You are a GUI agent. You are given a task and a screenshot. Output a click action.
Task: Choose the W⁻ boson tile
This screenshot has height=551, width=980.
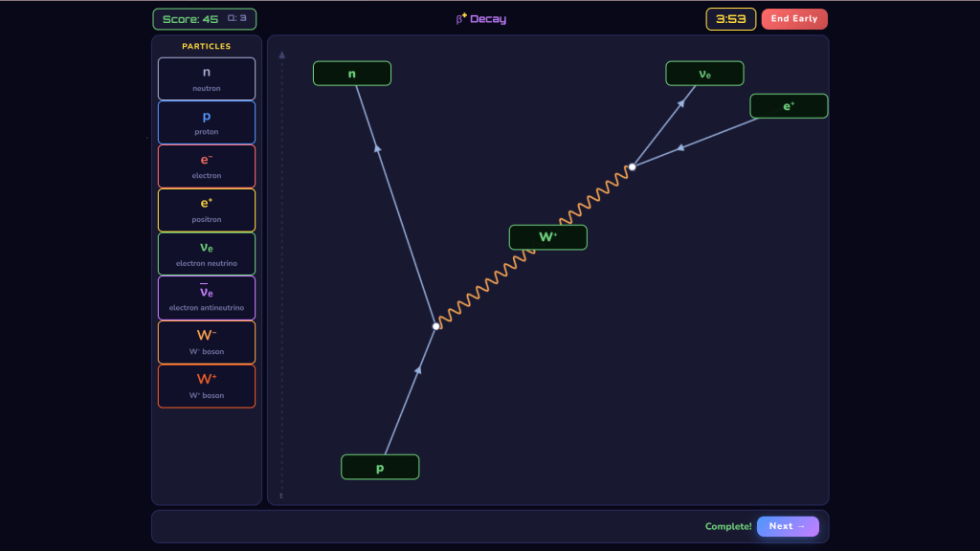pyautogui.click(x=207, y=342)
